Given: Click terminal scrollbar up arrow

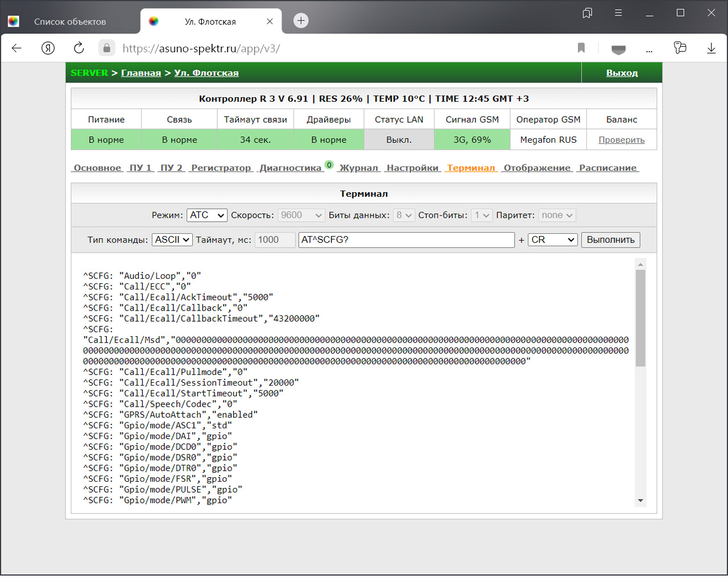Looking at the screenshot, I should pyautogui.click(x=640, y=264).
